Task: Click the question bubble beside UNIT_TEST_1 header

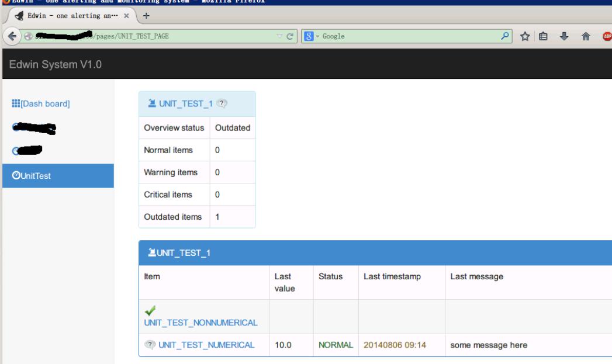Action: [x=222, y=103]
